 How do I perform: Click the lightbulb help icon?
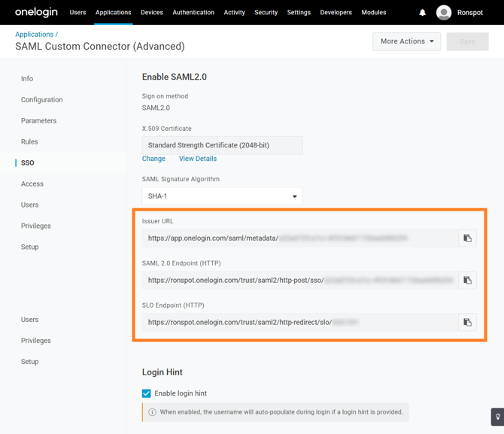point(497,417)
